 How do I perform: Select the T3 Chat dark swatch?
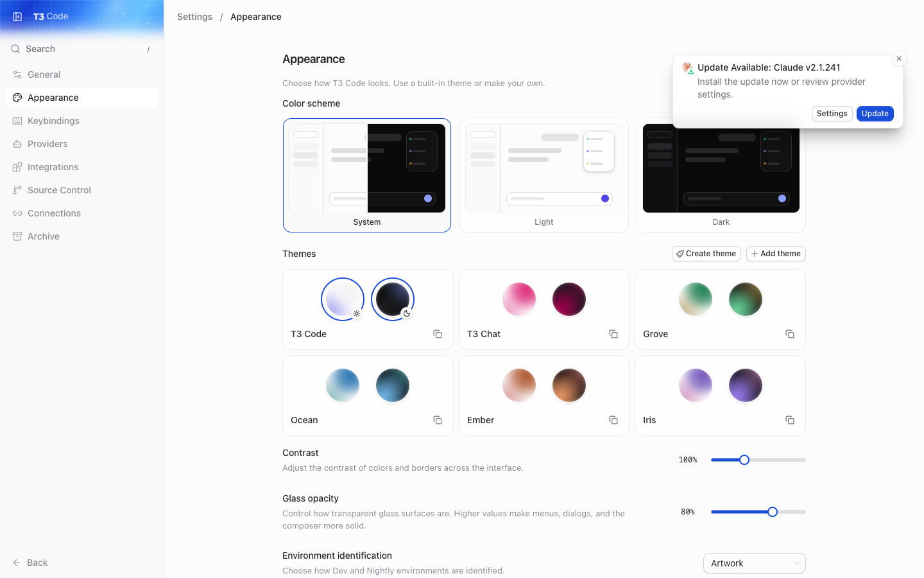(x=569, y=299)
